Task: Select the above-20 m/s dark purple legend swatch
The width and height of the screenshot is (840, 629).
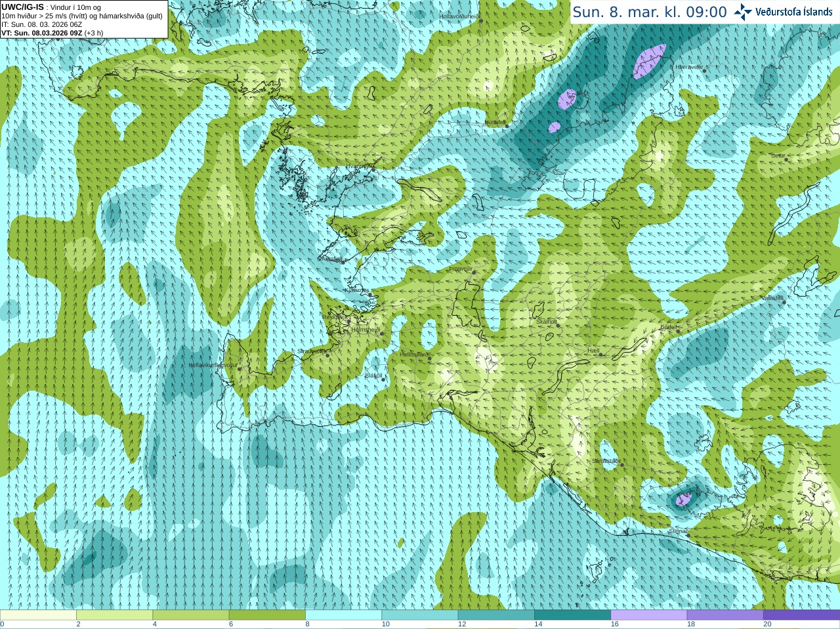Action: point(801,615)
